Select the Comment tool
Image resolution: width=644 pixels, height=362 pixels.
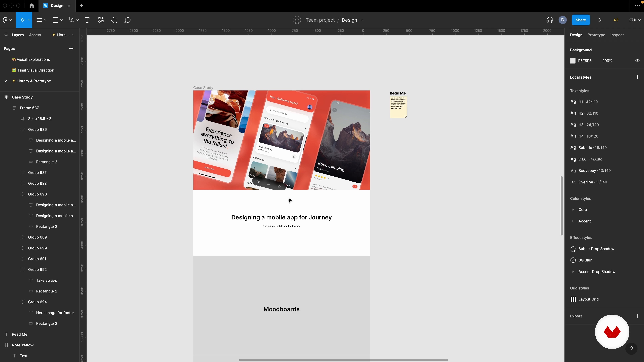[x=127, y=20]
